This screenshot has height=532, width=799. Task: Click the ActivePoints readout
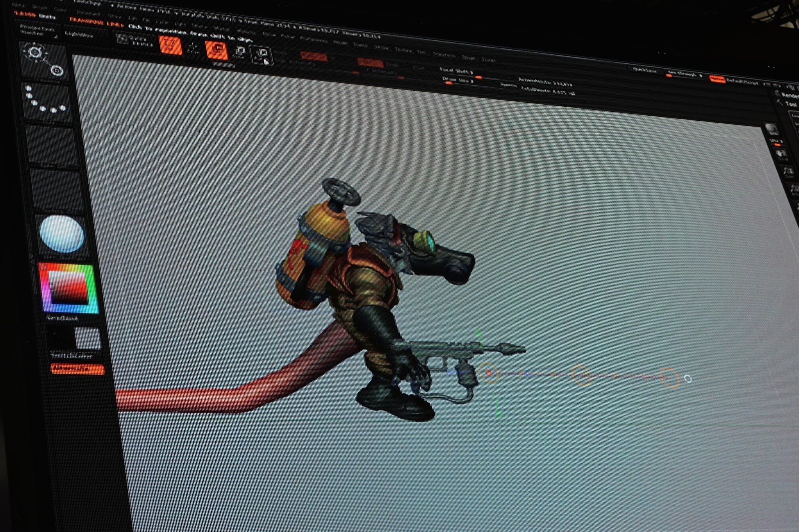click(x=545, y=82)
